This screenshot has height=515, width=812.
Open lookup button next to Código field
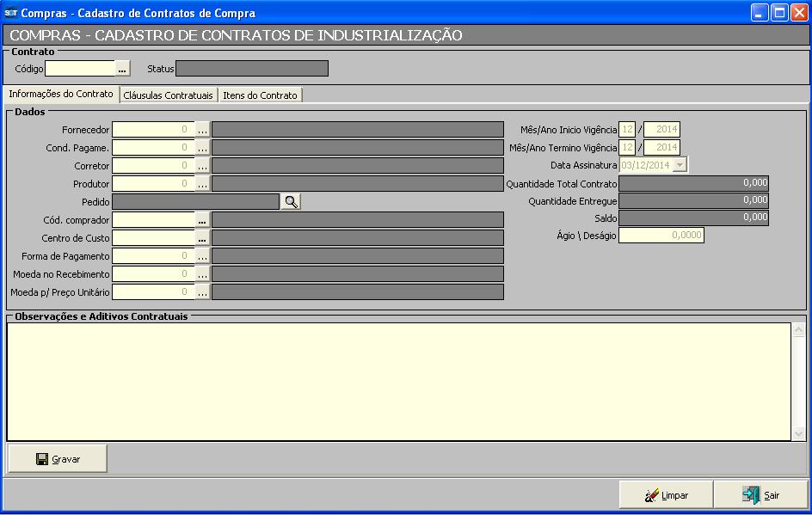(122, 69)
